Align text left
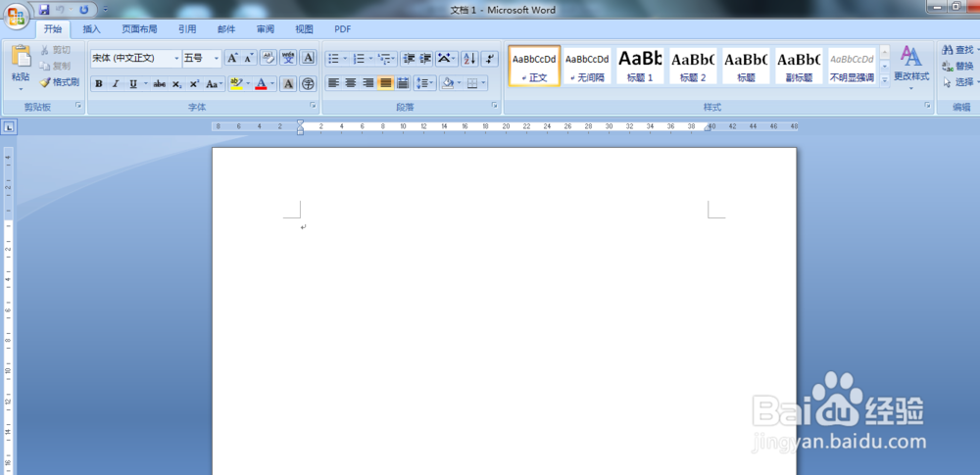980x475 pixels. [334, 83]
